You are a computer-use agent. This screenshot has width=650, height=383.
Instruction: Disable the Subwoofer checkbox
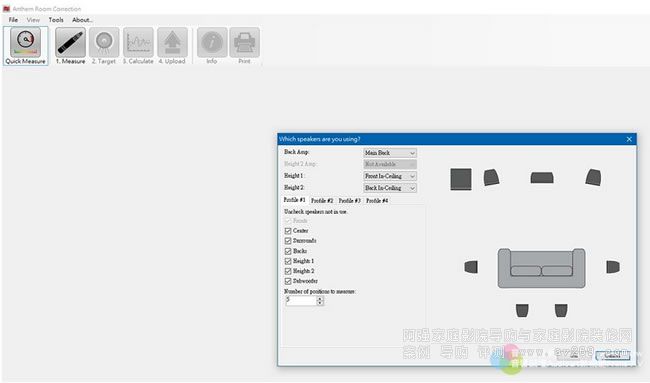click(x=288, y=281)
